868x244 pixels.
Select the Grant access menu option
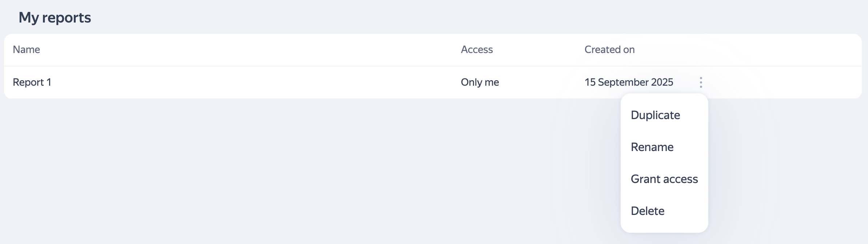664,179
